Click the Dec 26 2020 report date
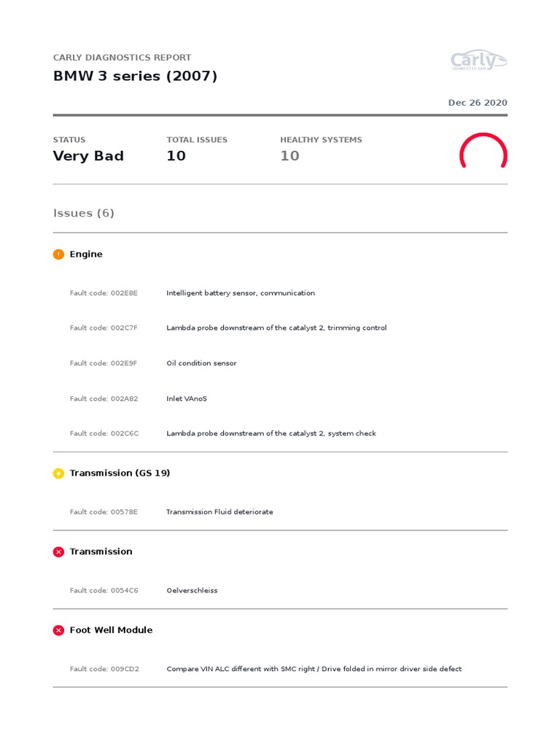This screenshot has height=747, width=560. pos(478,102)
